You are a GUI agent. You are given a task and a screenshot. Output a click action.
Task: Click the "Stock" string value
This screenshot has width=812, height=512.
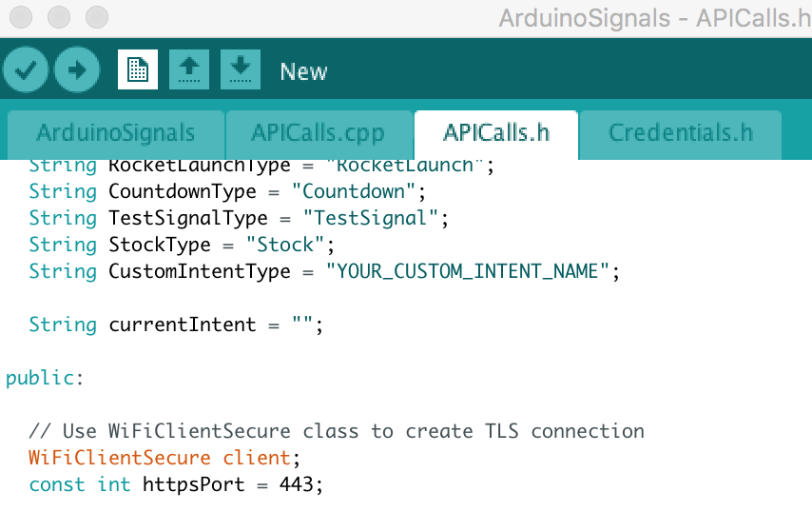[286, 245]
